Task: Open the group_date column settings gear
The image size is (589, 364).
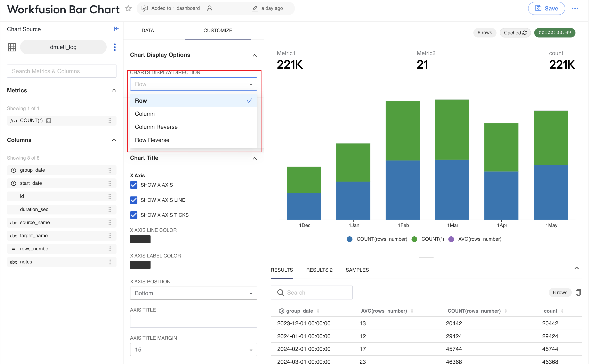Action: click(x=282, y=311)
